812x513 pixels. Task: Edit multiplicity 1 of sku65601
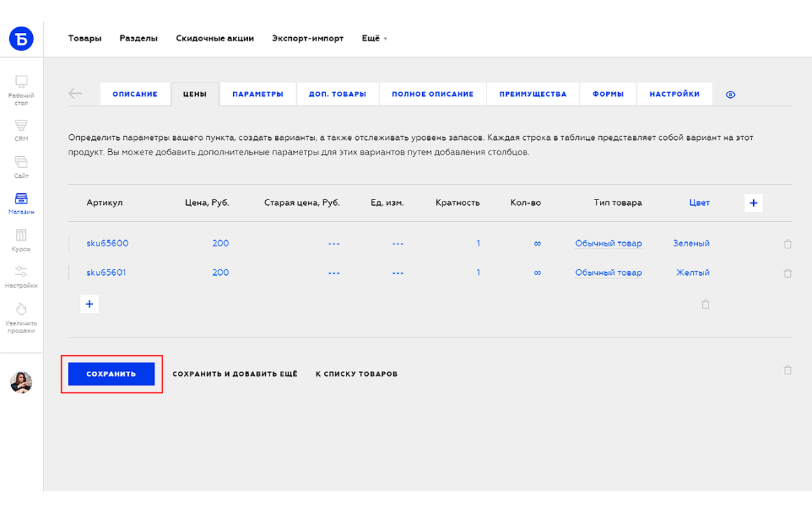click(x=478, y=273)
